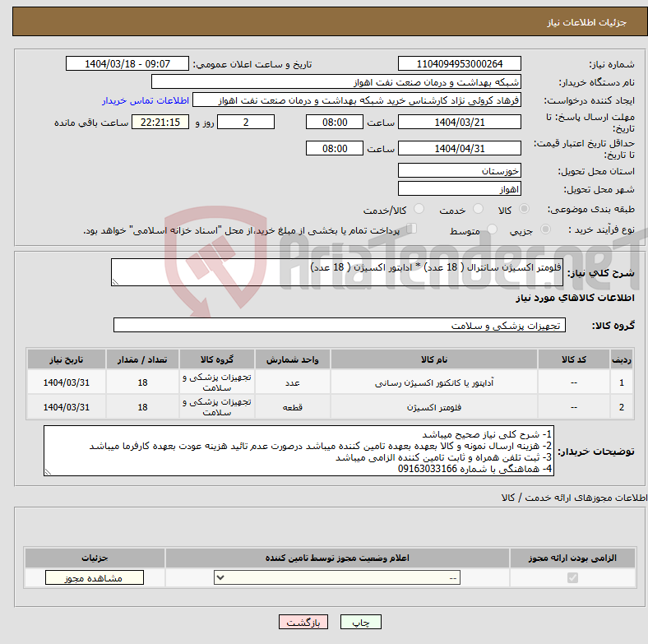This screenshot has width=648, height=644.
Task: Click the unit cell قطعه in row 2
Action: (x=292, y=407)
